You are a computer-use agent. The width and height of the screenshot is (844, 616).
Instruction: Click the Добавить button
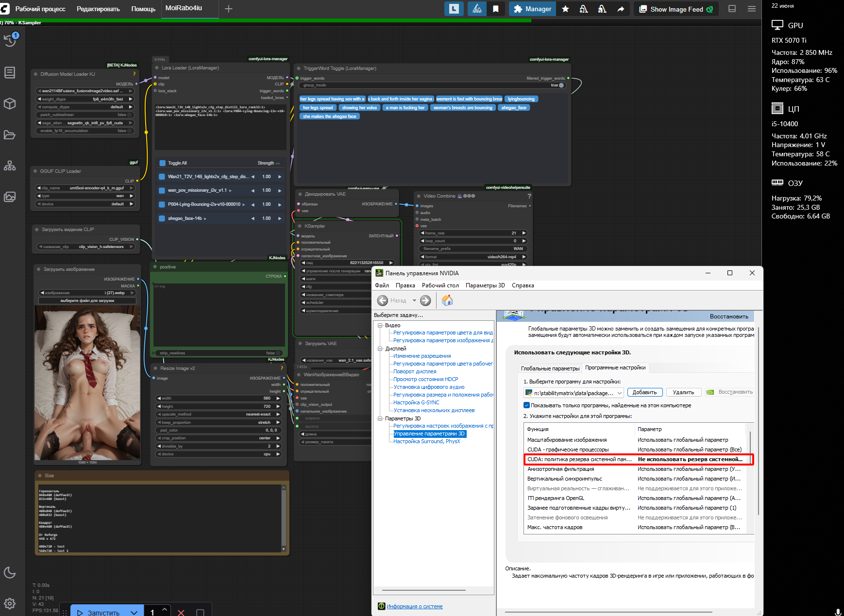point(644,392)
